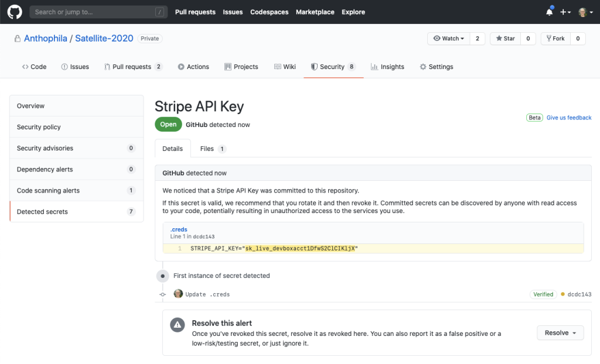Fork the repository
Image resolution: width=600 pixels, height=364 pixels.
[x=554, y=39]
